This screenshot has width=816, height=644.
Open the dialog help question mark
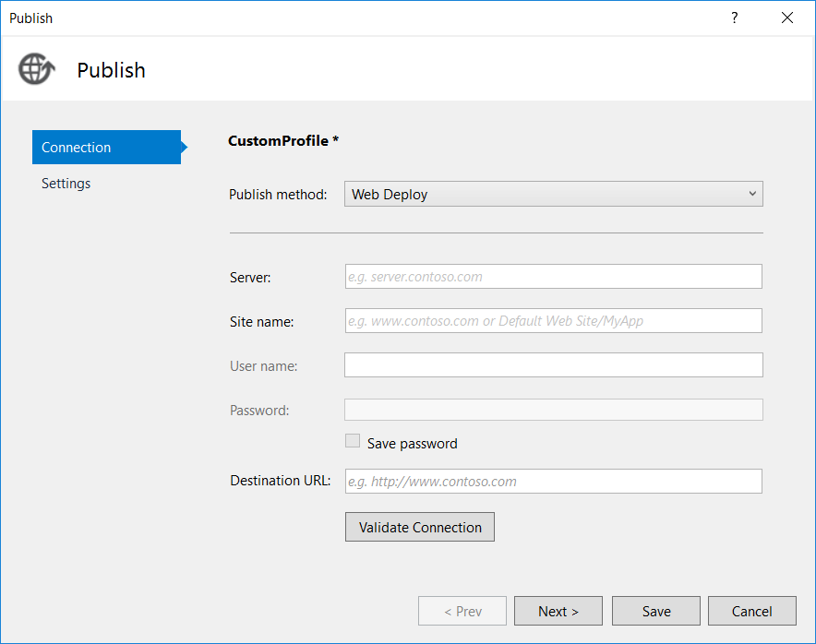click(x=734, y=18)
